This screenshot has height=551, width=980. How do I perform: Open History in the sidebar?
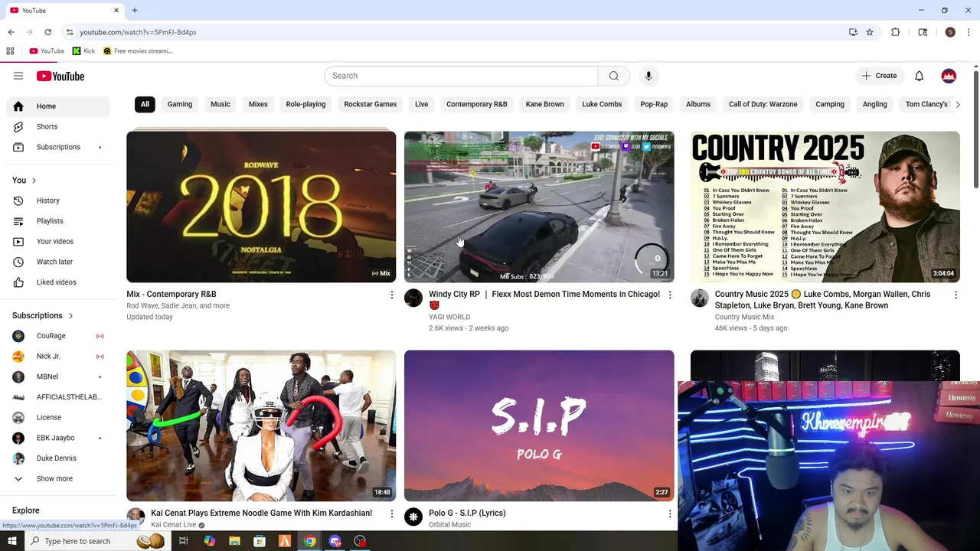(x=58, y=201)
